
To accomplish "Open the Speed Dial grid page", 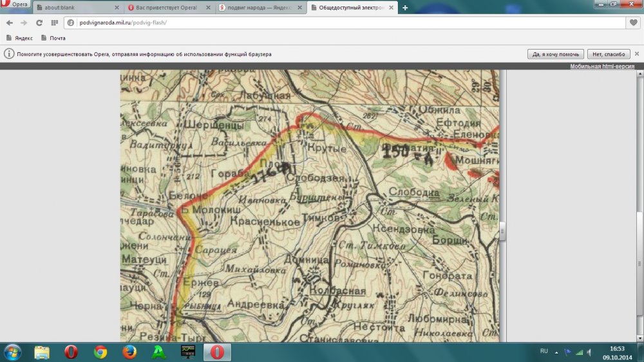I will [x=55, y=23].
